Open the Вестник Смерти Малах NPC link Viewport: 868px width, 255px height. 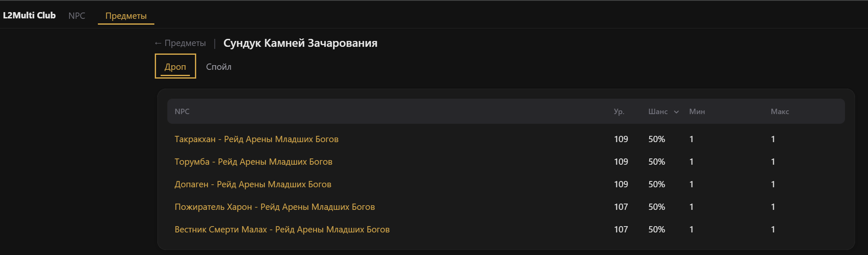(282, 229)
